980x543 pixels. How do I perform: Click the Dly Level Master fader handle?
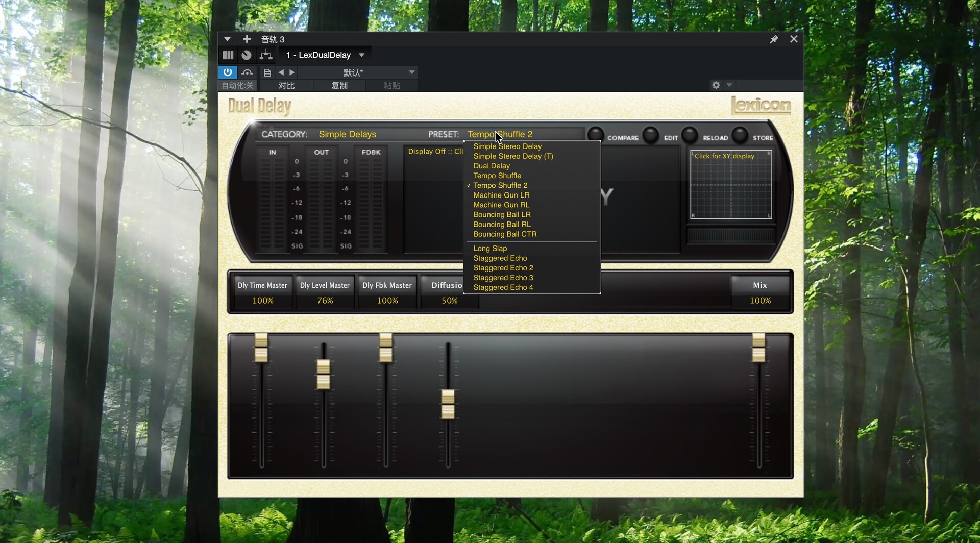323,375
